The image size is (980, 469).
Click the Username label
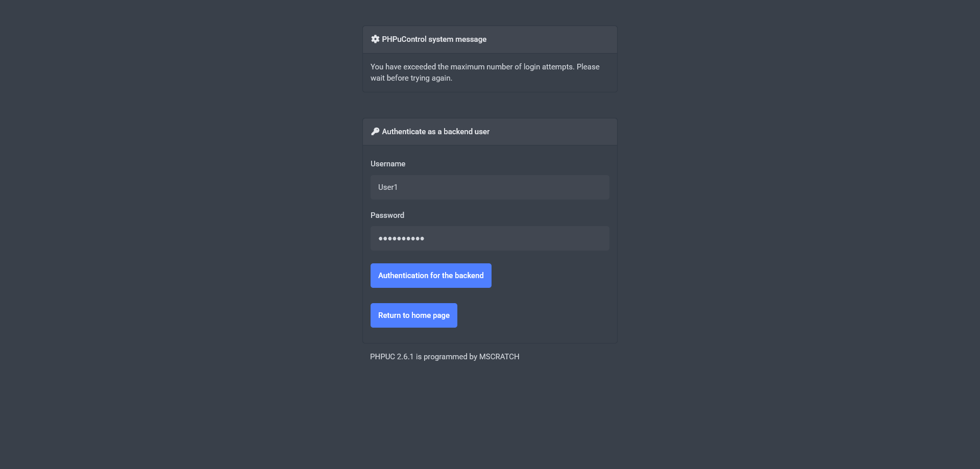point(388,164)
